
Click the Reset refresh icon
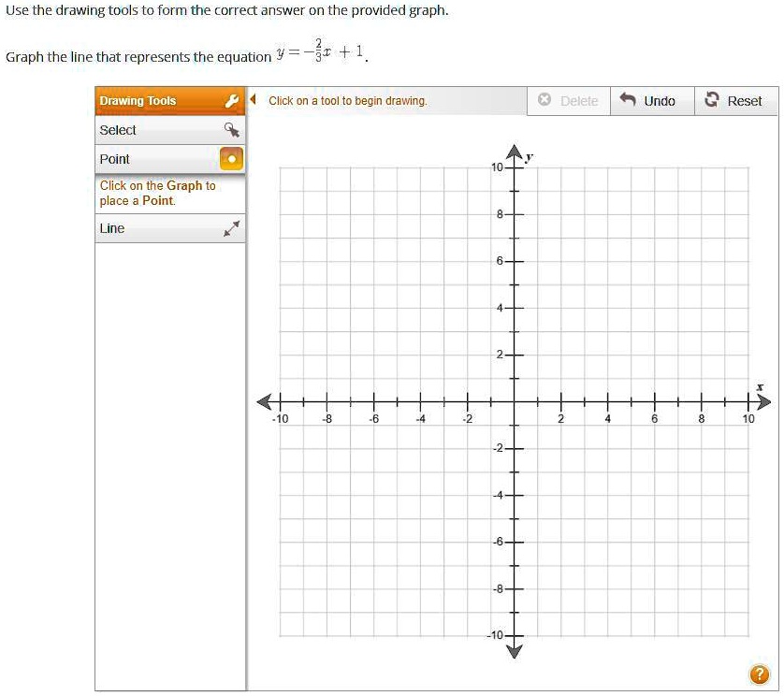coord(711,100)
